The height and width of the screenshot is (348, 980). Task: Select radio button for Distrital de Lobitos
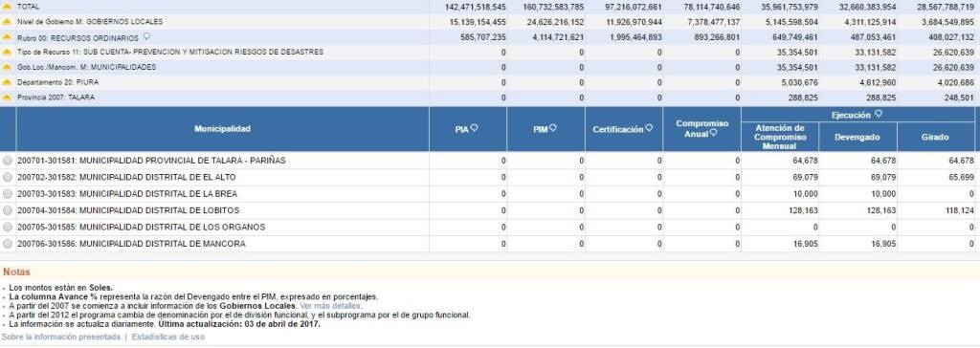[8, 210]
